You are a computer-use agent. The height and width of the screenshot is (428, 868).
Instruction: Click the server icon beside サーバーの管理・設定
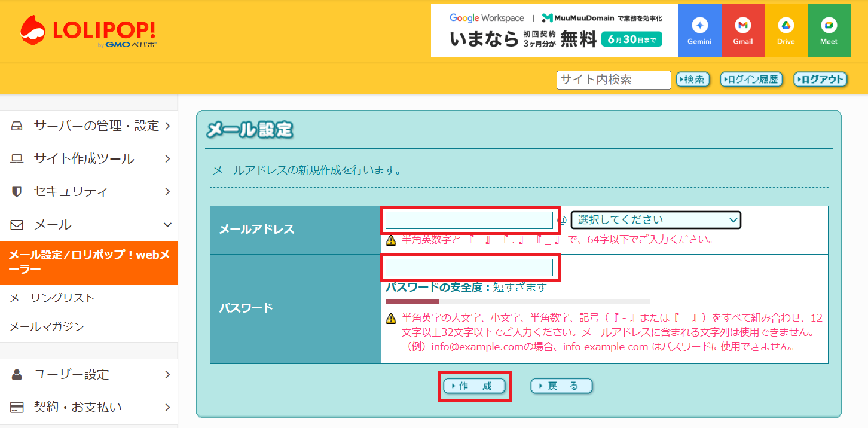point(17,126)
